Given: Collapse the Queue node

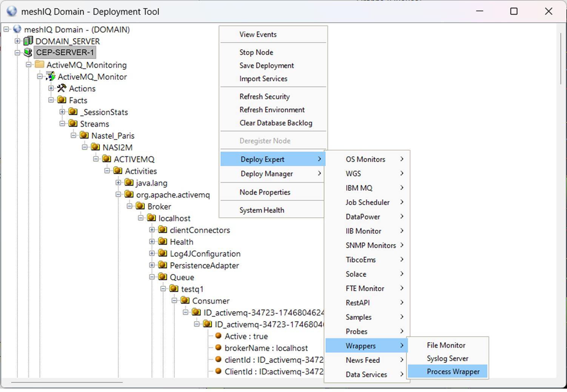Looking at the screenshot, I should coord(152,277).
